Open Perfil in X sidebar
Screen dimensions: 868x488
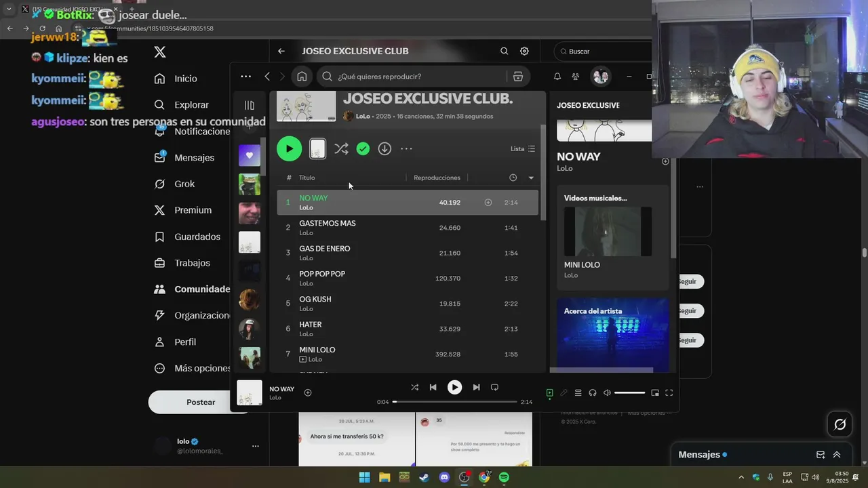175,342
